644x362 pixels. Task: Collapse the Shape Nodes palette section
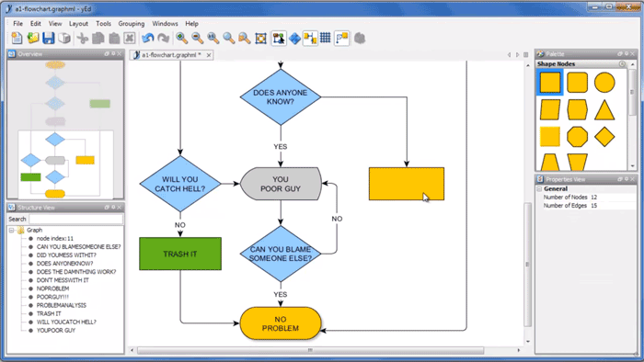pyautogui.click(x=622, y=63)
